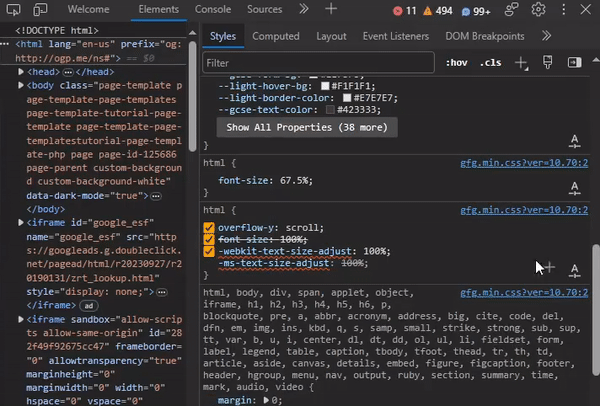
Task: Show more style pane tabs chevron
Action: 546,36
